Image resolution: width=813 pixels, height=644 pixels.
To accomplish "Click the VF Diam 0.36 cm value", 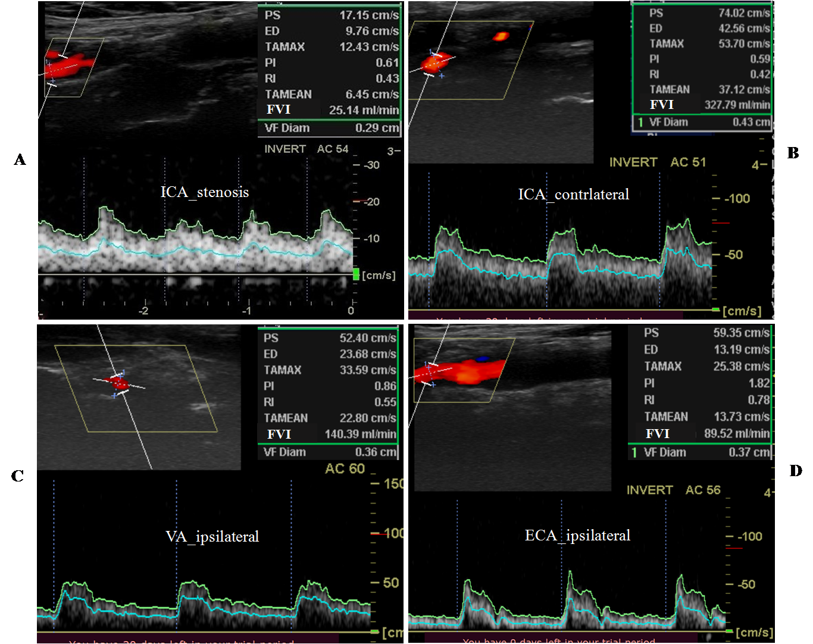I will [x=375, y=452].
